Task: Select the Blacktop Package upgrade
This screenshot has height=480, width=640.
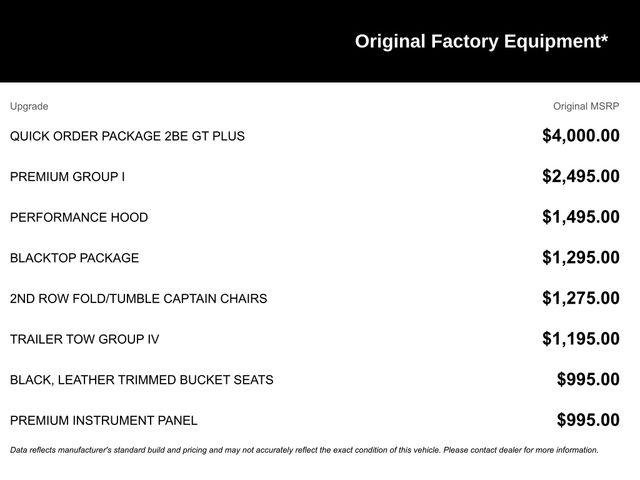Action: pyautogui.click(x=74, y=258)
